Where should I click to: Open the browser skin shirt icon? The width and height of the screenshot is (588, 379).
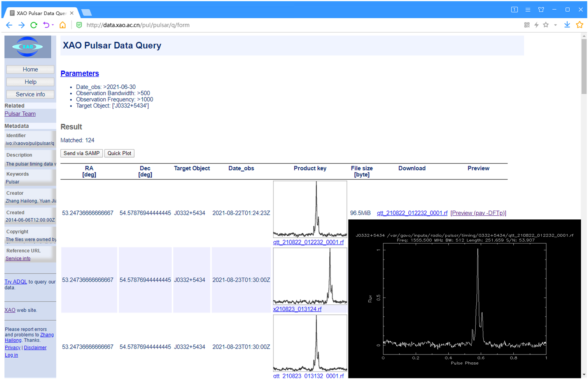pos(541,9)
